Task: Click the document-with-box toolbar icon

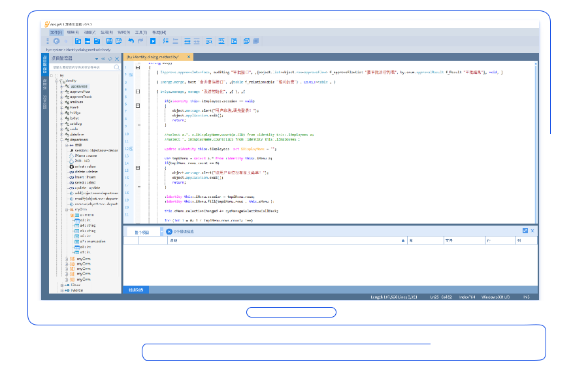Action: [234, 41]
